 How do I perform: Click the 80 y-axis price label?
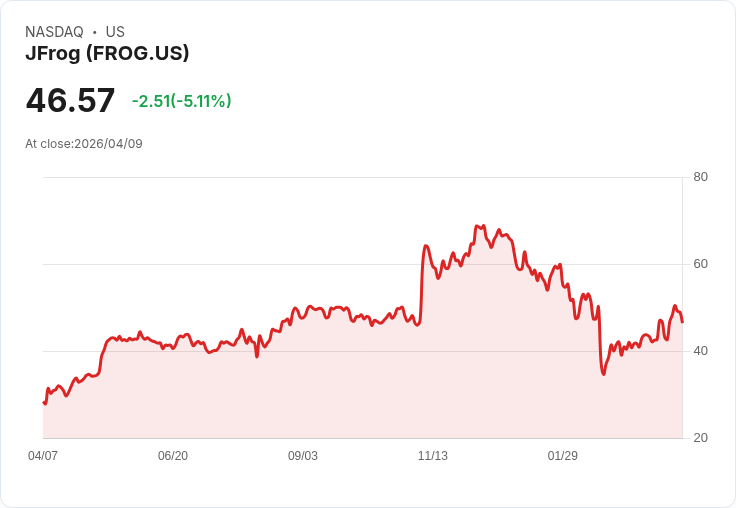[701, 178]
